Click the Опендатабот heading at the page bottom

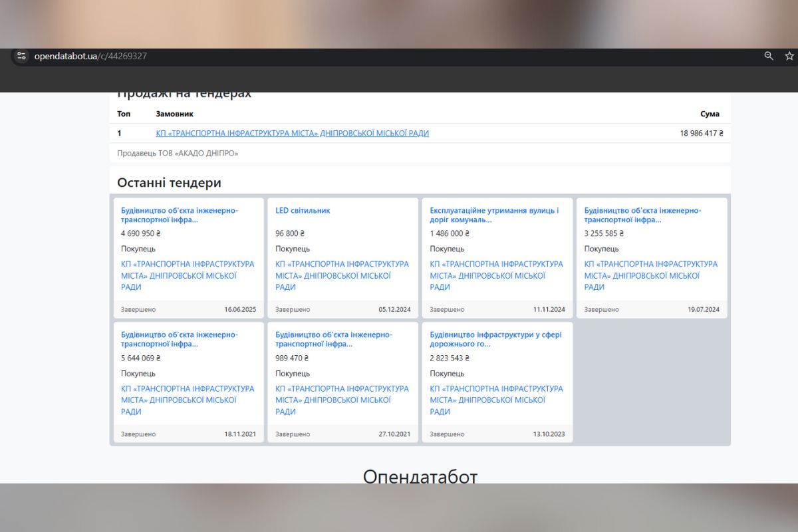(x=420, y=475)
